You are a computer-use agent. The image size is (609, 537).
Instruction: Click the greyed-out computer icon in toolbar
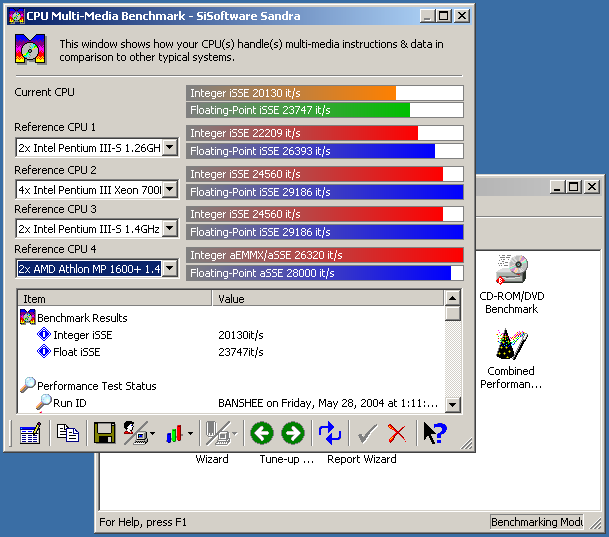pyautogui.click(x=218, y=433)
